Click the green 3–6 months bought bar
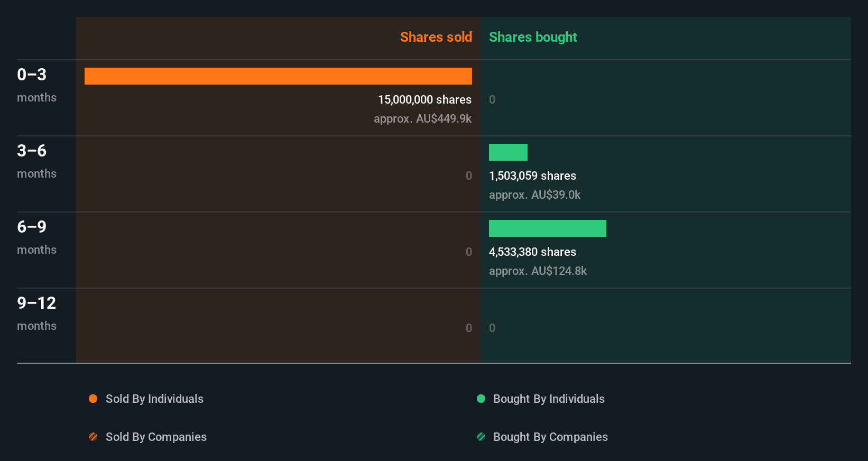 pos(508,152)
